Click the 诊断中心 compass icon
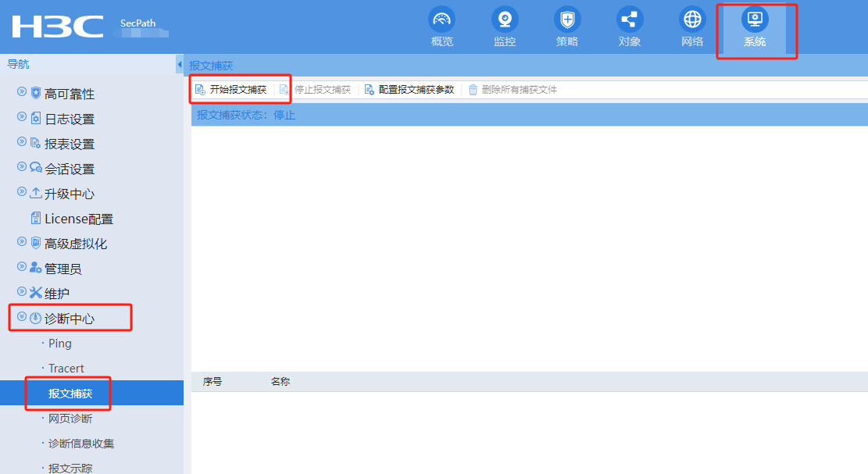Image resolution: width=868 pixels, height=474 pixels. coord(35,318)
